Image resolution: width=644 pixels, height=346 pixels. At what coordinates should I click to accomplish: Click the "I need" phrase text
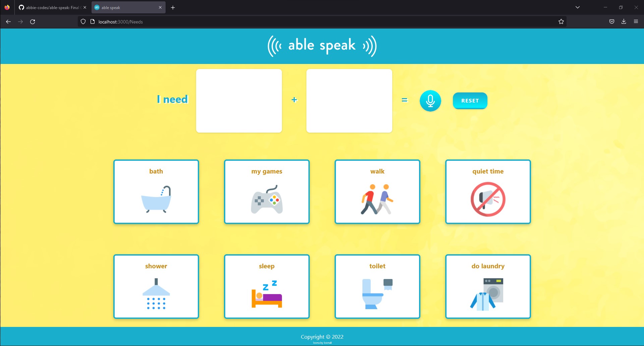[x=173, y=99]
